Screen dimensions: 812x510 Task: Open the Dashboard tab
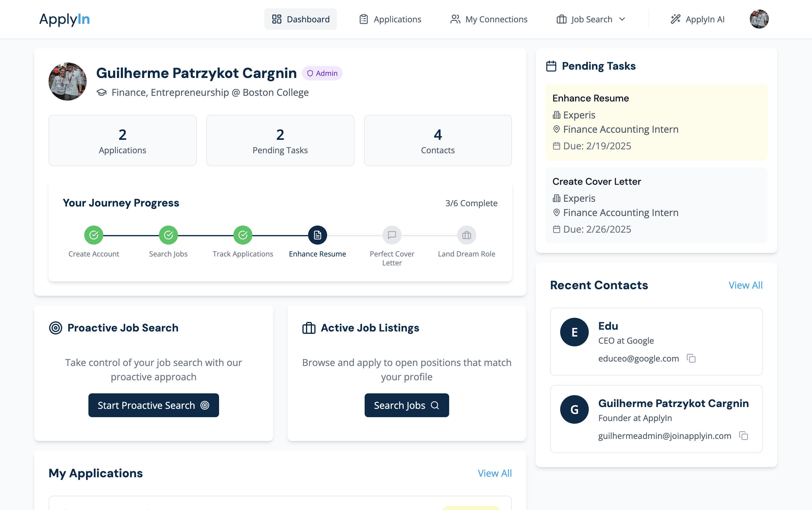[x=300, y=19]
